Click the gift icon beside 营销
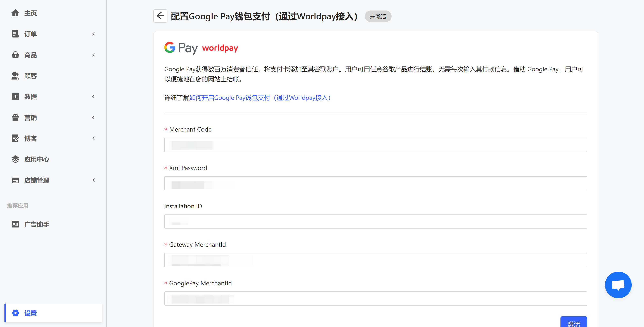Viewport: 644px width, 327px height. point(15,117)
